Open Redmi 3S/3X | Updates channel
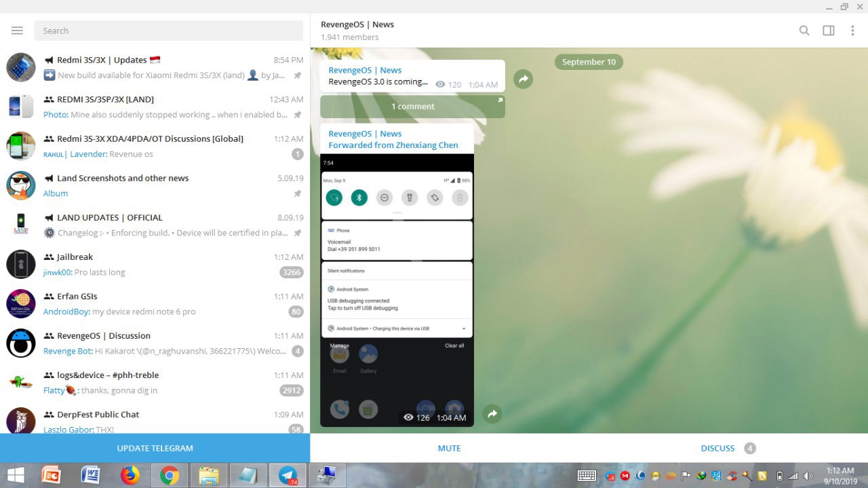 (155, 67)
